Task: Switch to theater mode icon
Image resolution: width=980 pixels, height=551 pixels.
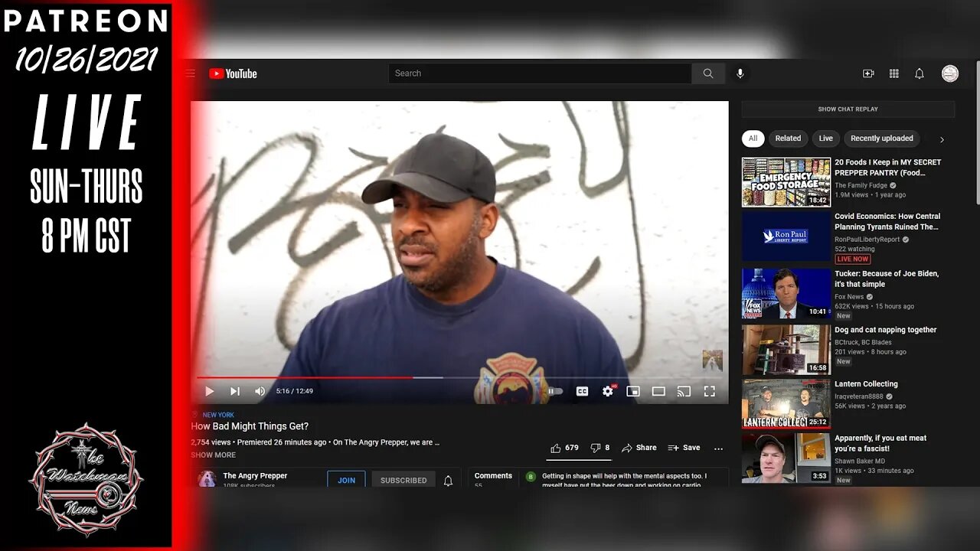Action: tap(658, 391)
